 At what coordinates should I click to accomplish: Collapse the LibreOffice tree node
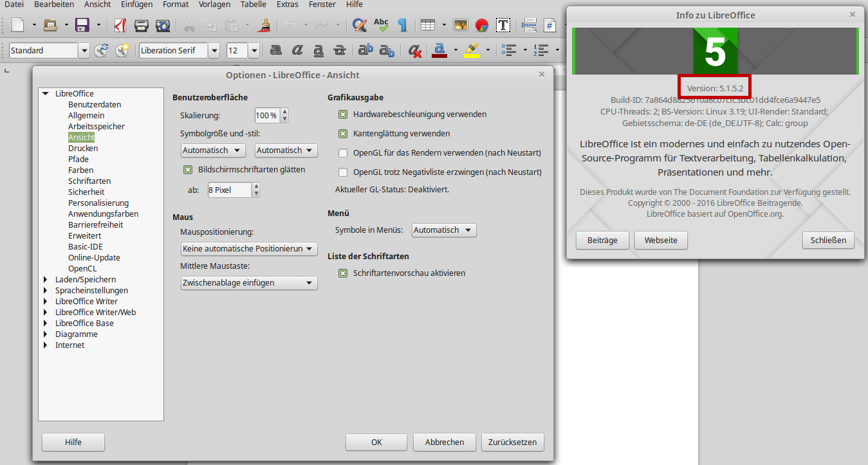(x=45, y=94)
